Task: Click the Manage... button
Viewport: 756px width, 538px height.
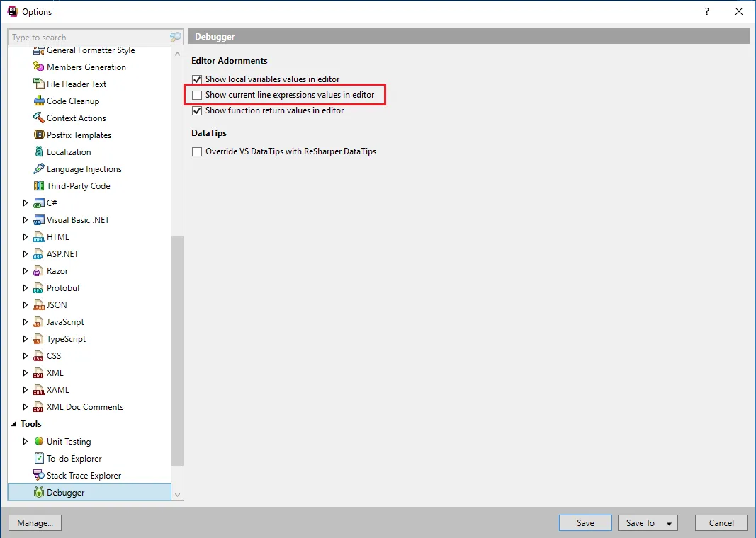Action: click(35, 523)
